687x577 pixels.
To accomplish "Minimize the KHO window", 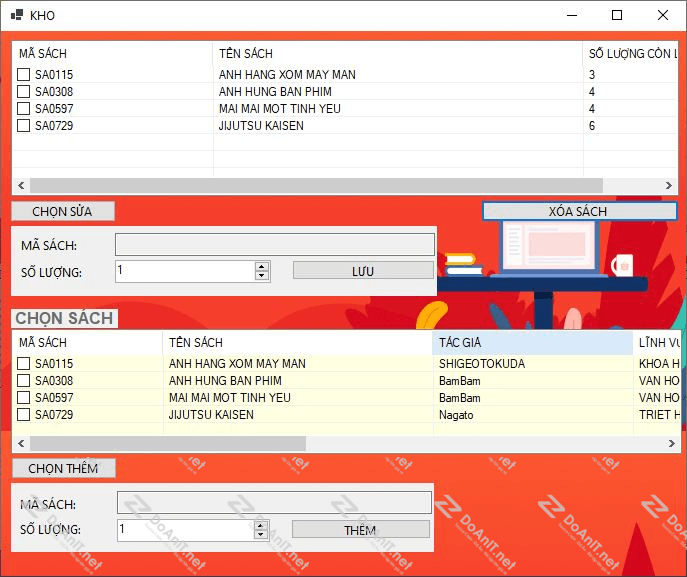I will [572, 15].
